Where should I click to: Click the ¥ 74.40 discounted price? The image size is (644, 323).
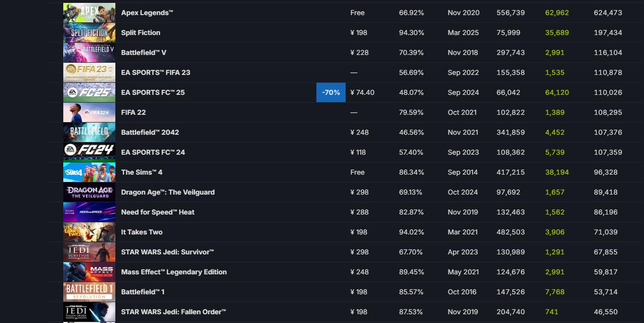click(362, 92)
